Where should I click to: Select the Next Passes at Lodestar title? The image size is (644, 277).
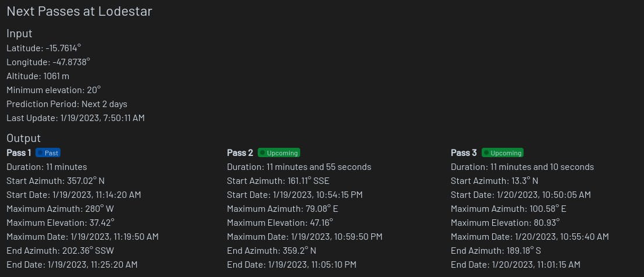(79, 11)
